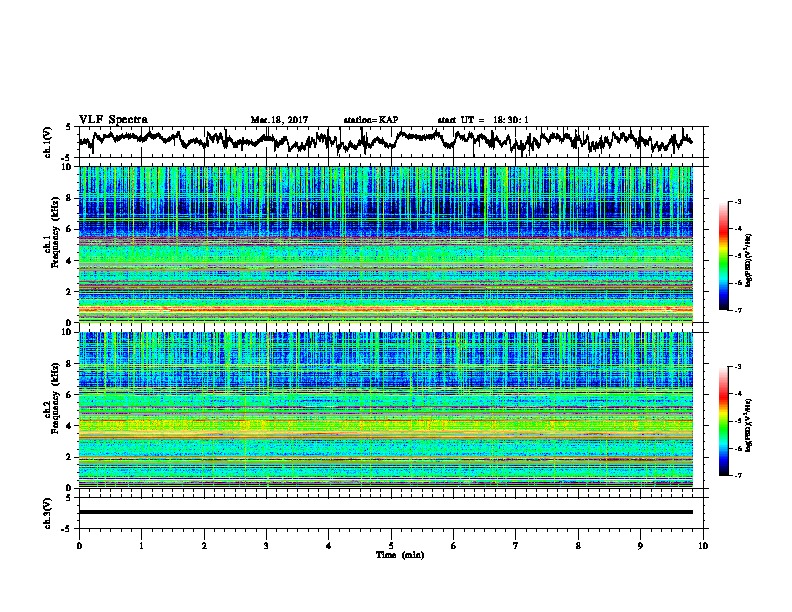
Task: Click inside the ch.1 spectrogram panel
Action: click(385, 244)
